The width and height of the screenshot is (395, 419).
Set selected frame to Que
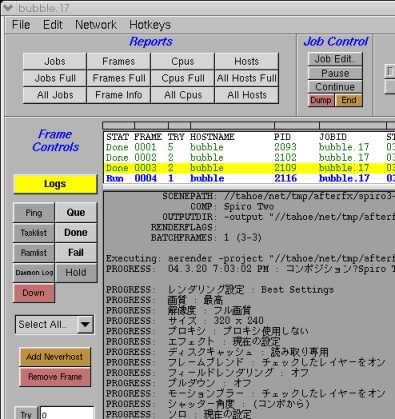(76, 213)
